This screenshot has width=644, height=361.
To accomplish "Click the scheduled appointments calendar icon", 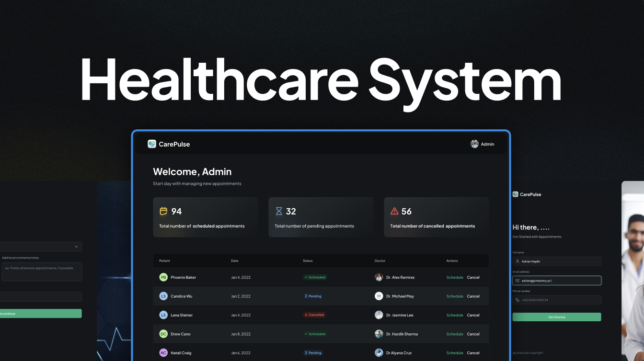I will click(x=163, y=211).
